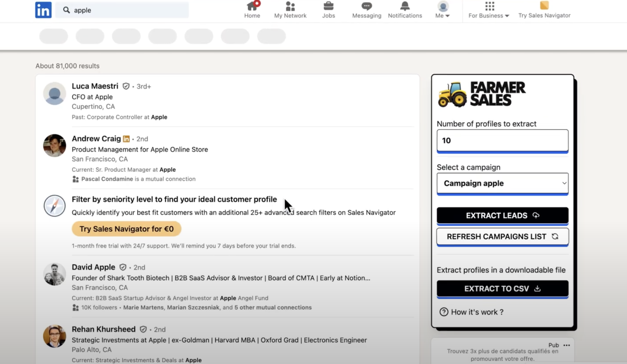The image size is (627, 364).
Task: Click the question mark help icon
Action: 444,312
